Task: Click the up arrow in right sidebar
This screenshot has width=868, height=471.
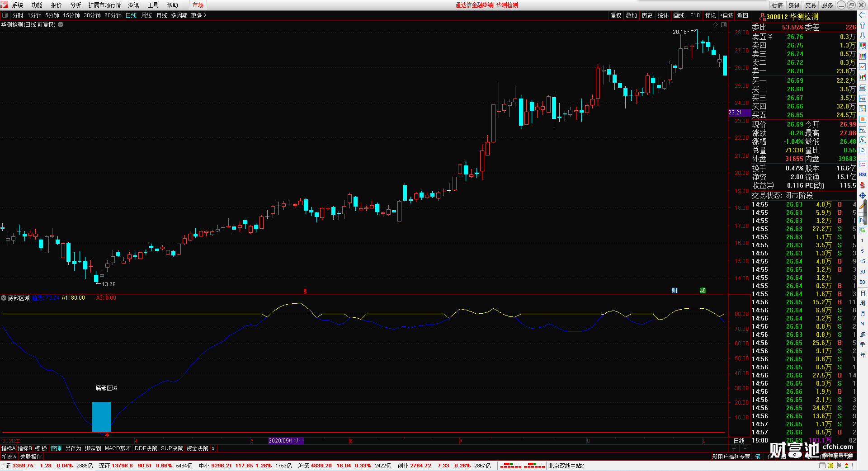Action: (863, 25)
